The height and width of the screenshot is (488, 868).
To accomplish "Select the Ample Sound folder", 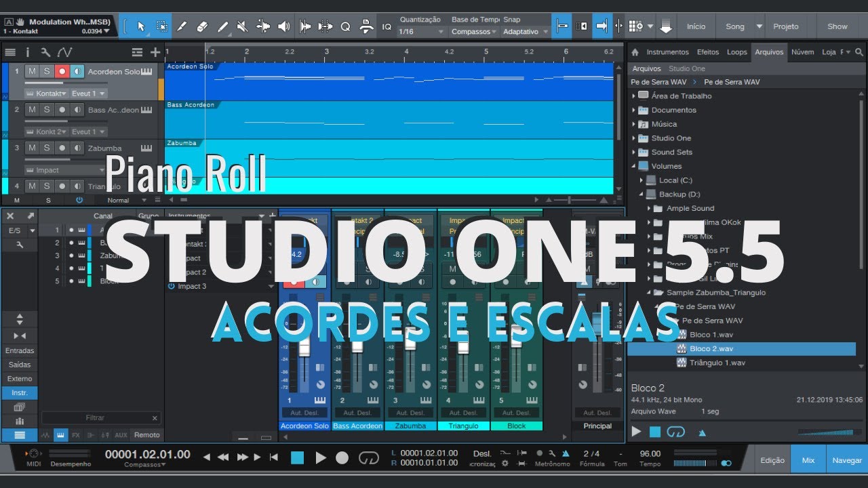I will click(x=690, y=209).
